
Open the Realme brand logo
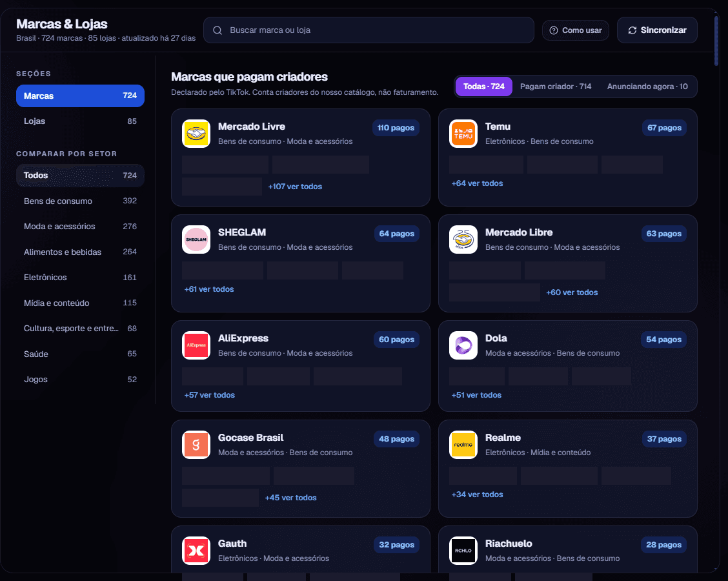point(463,445)
